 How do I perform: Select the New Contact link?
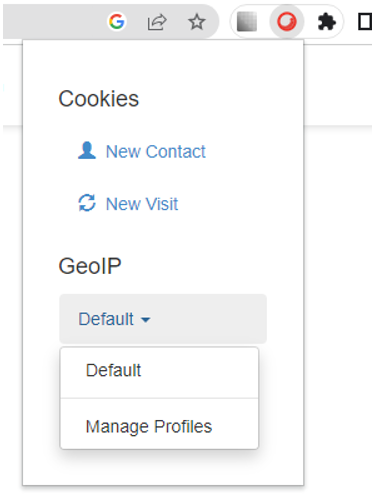pos(156,152)
